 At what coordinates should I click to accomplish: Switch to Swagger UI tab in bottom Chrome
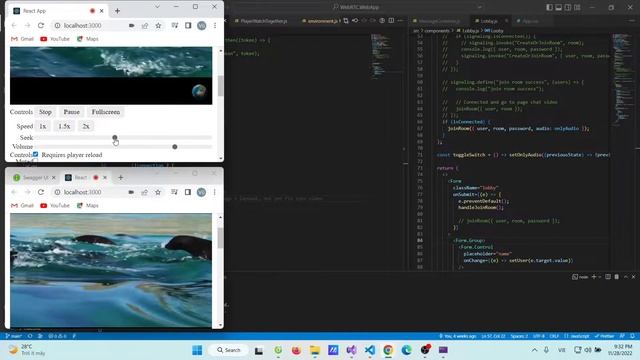34,178
